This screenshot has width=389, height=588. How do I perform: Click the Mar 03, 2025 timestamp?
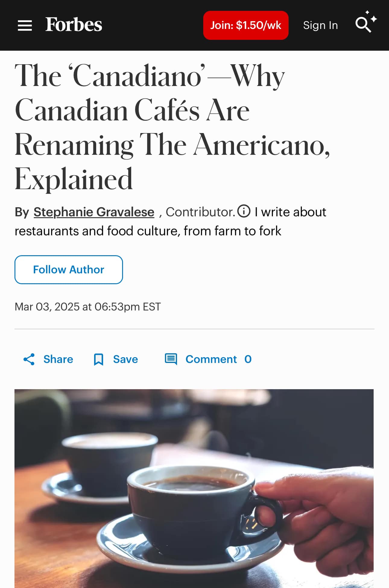[87, 307]
